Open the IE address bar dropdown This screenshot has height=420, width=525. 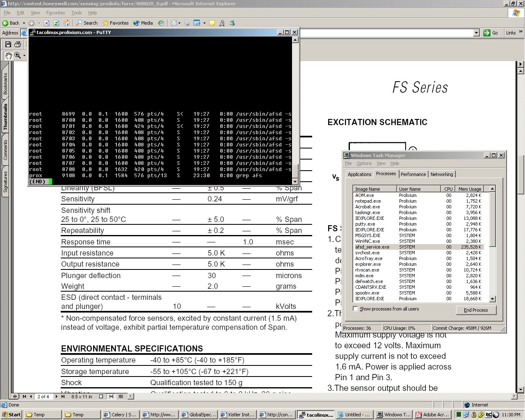tap(476, 33)
